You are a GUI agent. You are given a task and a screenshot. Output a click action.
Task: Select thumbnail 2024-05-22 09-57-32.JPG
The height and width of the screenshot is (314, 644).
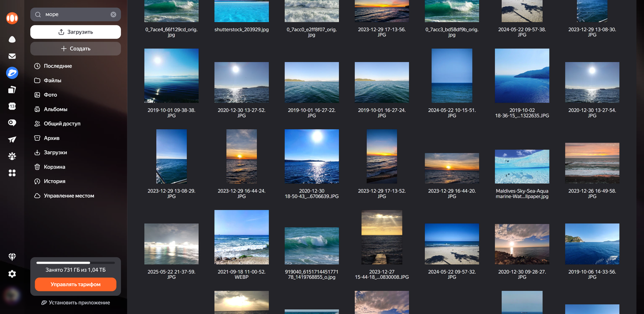coord(451,244)
